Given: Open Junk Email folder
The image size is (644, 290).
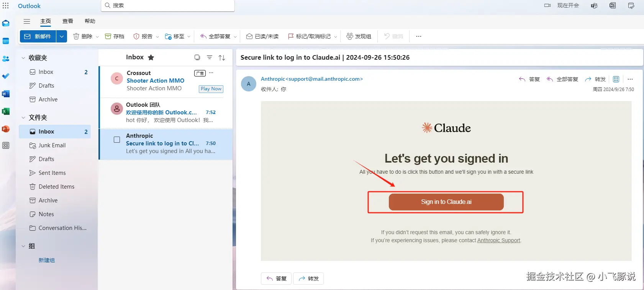Looking at the screenshot, I should tap(55, 145).
